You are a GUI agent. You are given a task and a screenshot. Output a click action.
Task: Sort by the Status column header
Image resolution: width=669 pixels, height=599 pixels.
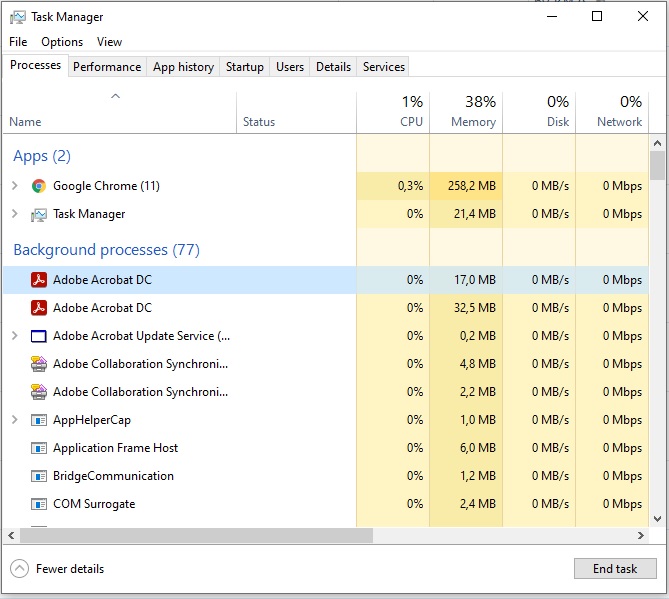click(x=296, y=112)
